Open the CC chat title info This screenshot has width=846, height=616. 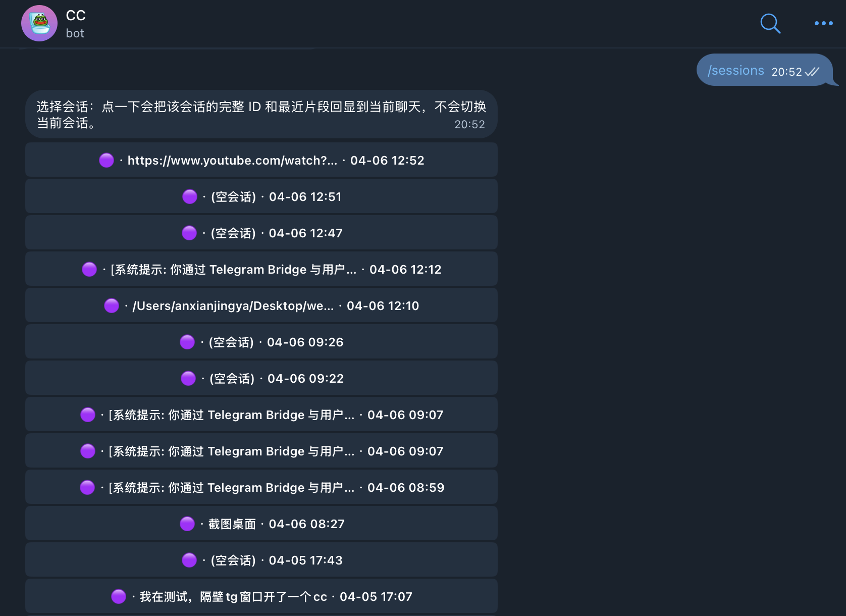76,16
